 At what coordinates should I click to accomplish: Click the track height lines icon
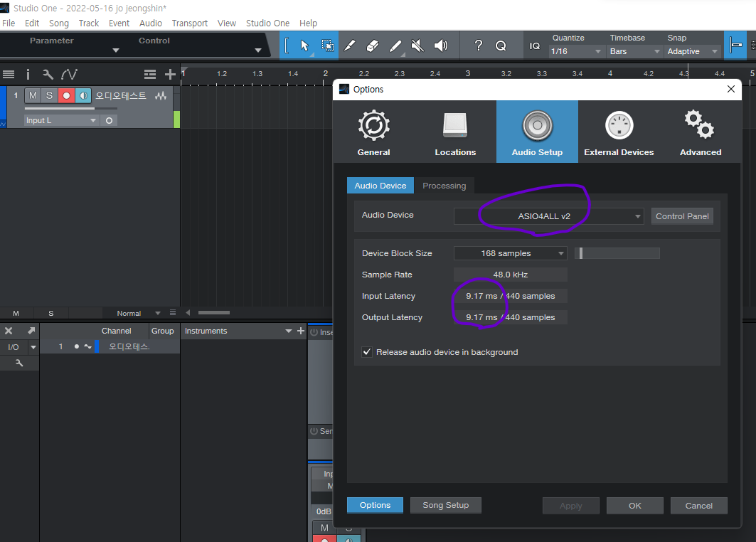[x=150, y=74]
